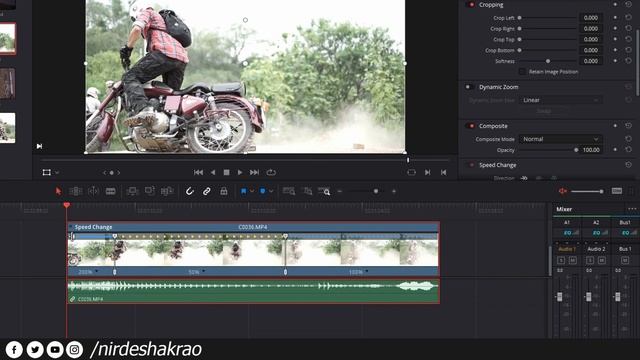
Task: Activate the Dynamic Trim Mode tool
Action: [93, 191]
